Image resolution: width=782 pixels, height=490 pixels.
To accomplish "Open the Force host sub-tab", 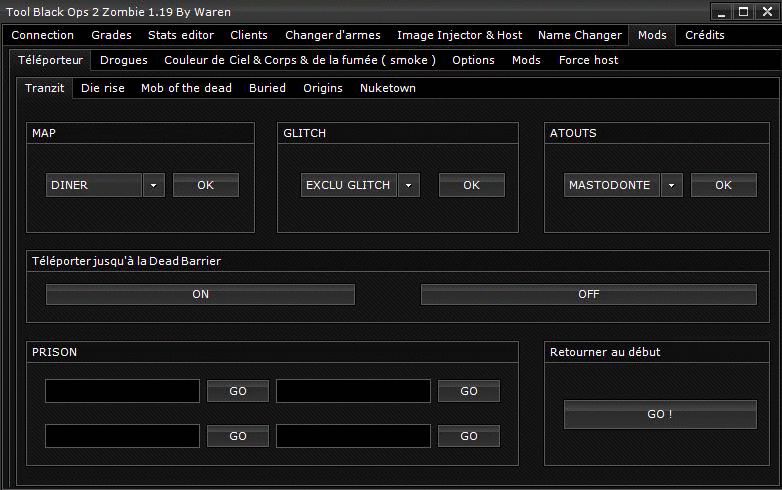I will (588, 60).
